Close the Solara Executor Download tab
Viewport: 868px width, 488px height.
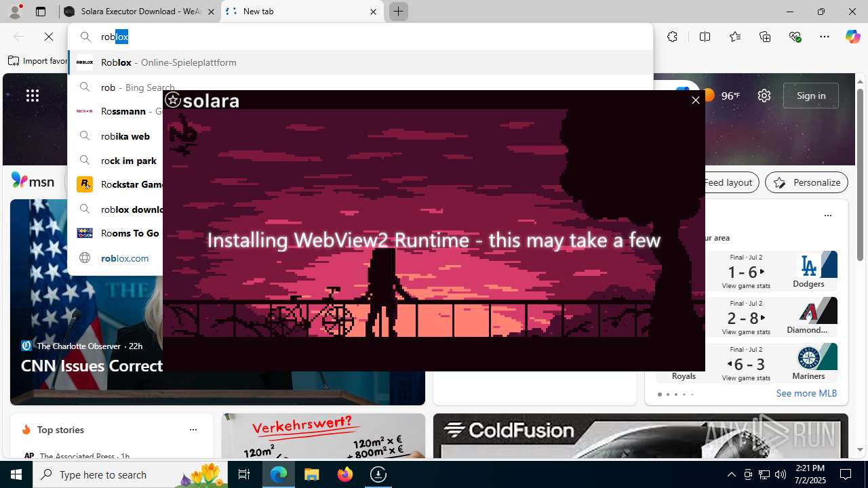(x=211, y=12)
